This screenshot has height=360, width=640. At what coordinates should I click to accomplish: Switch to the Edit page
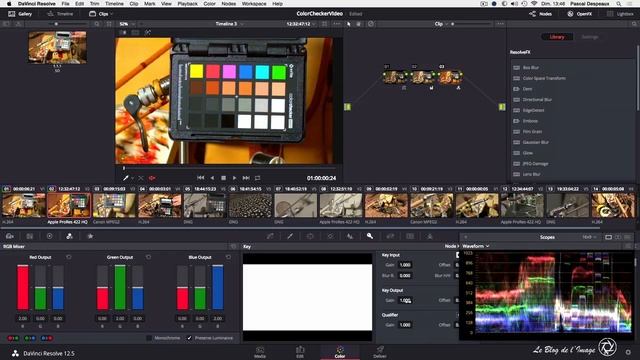pos(300,352)
